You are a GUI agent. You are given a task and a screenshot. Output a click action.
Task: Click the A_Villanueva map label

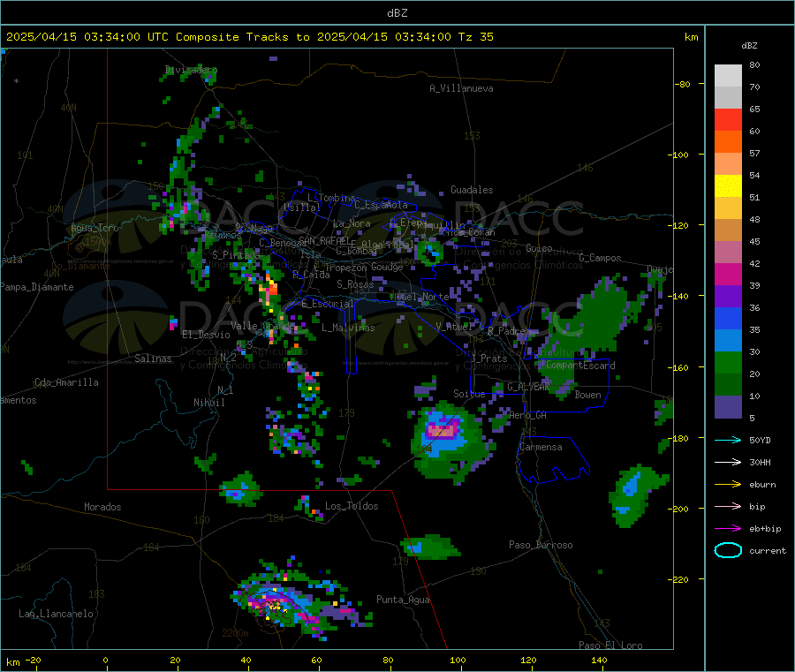click(461, 88)
